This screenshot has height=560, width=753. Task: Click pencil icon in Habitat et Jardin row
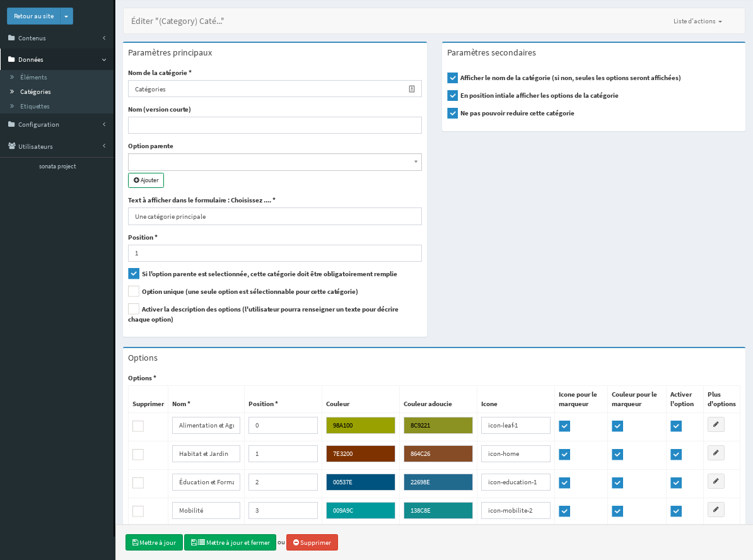click(716, 453)
